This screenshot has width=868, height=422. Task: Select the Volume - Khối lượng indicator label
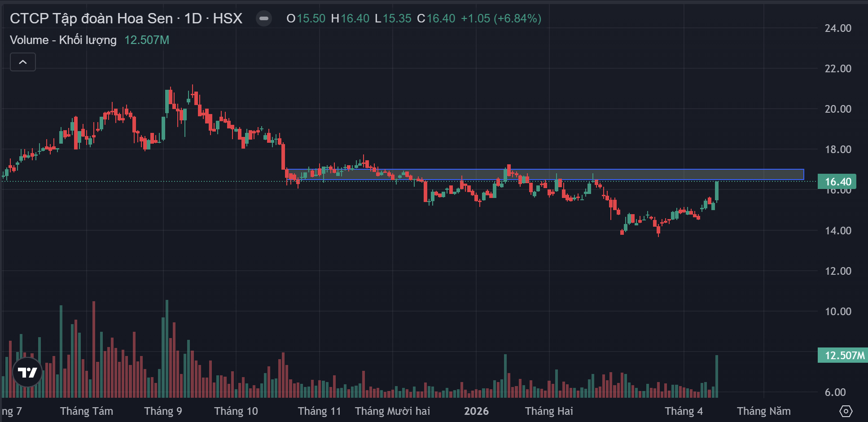(63, 40)
